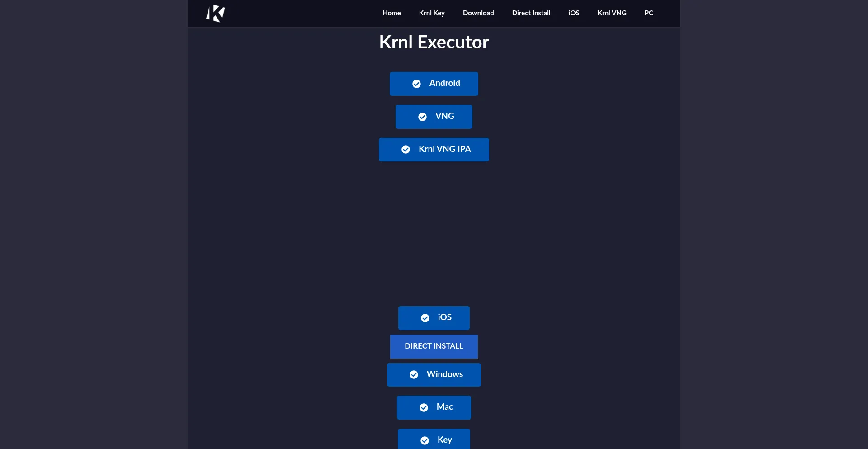Image resolution: width=868 pixels, height=449 pixels.
Task: Click the checkmark icon on the Android button
Action: tap(416, 84)
